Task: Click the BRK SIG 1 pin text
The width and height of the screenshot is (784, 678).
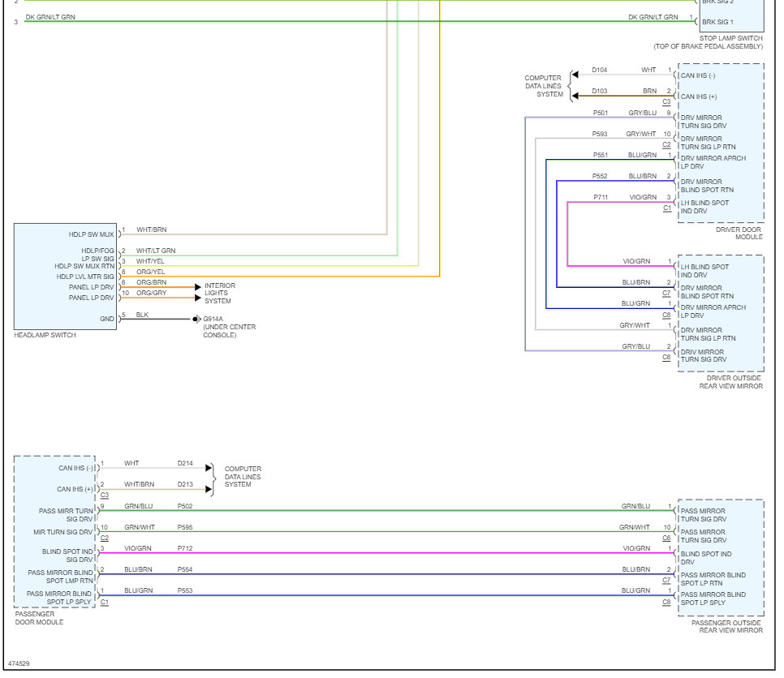Action: 717,22
